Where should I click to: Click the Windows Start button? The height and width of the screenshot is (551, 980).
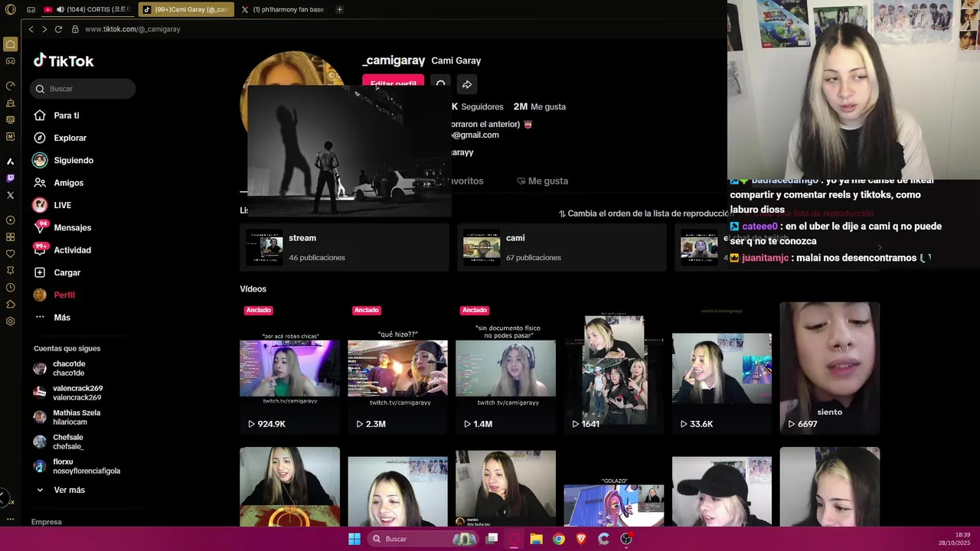(x=354, y=539)
